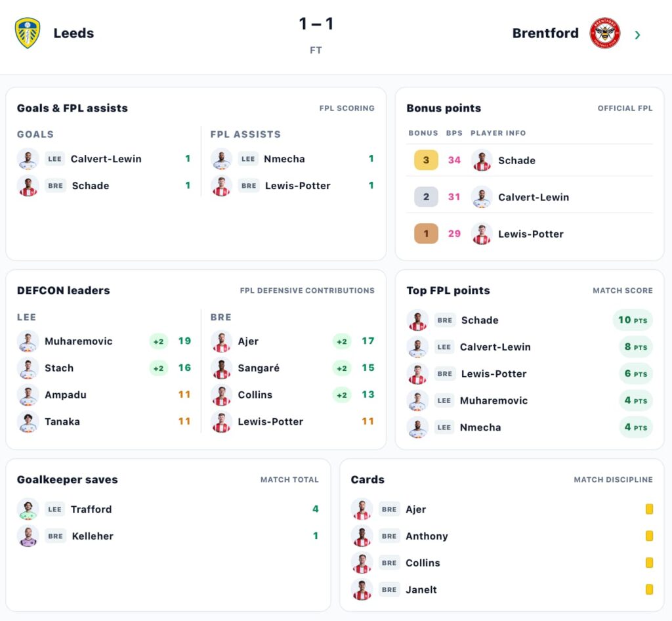Image resolution: width=672 pixels, height=621 pixels.
Task: Select Calvert-Lewin's 8 PTS pill
Action: click(635, 347)
